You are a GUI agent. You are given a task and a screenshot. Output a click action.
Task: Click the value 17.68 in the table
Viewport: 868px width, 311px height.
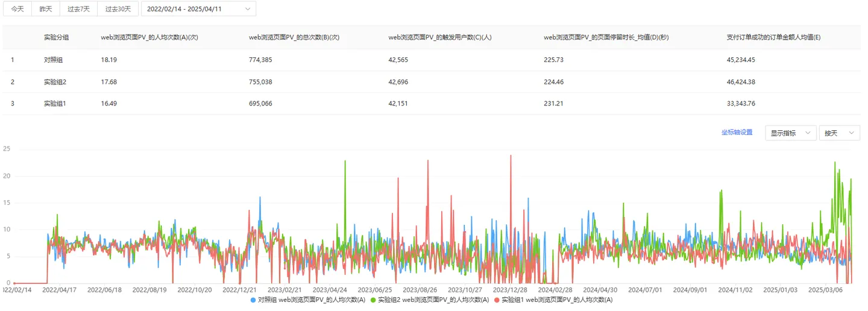pos(109,82)
